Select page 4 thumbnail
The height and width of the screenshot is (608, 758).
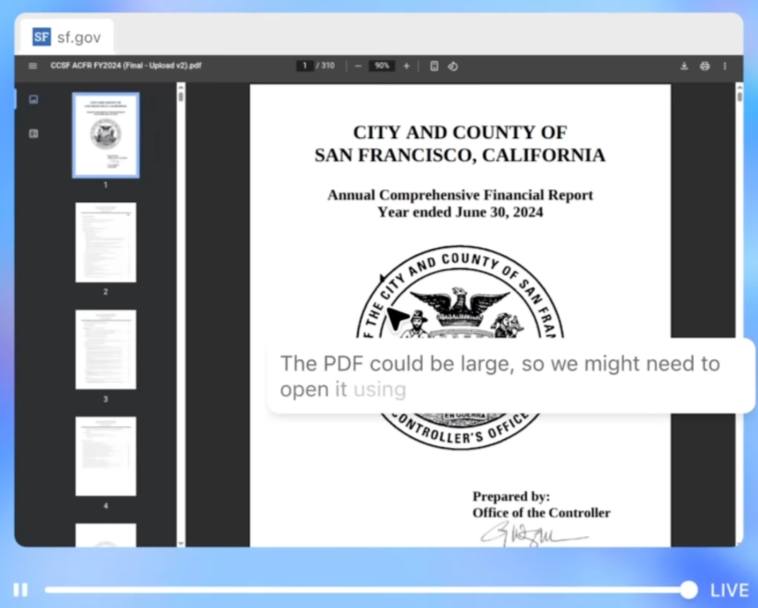point(106,456)
